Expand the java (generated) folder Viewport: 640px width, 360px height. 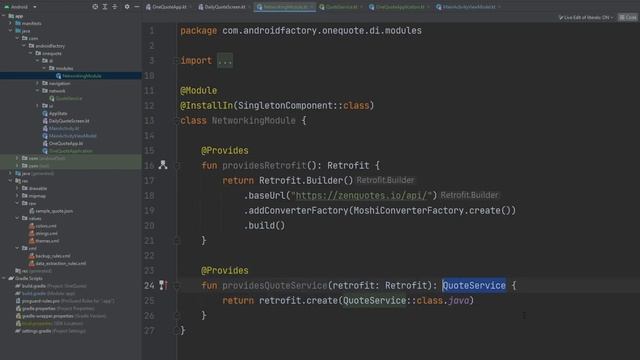[10, 173]
